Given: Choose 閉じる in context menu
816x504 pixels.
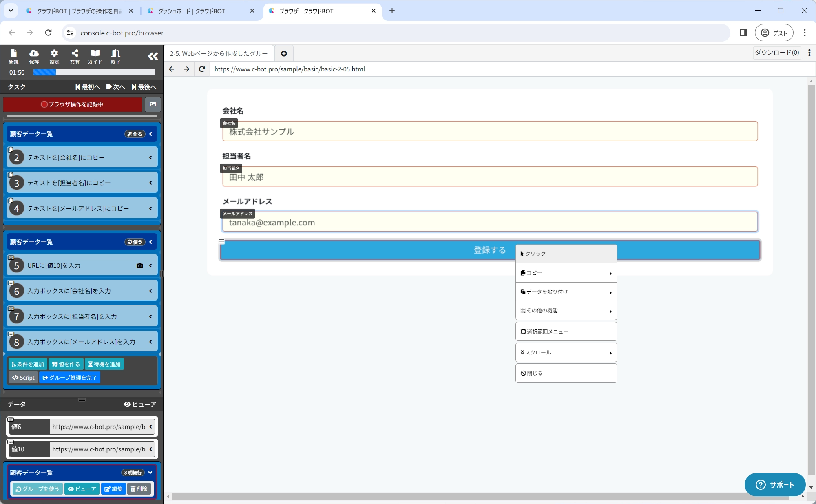Looking at the screenshot, I should [566, 373].
